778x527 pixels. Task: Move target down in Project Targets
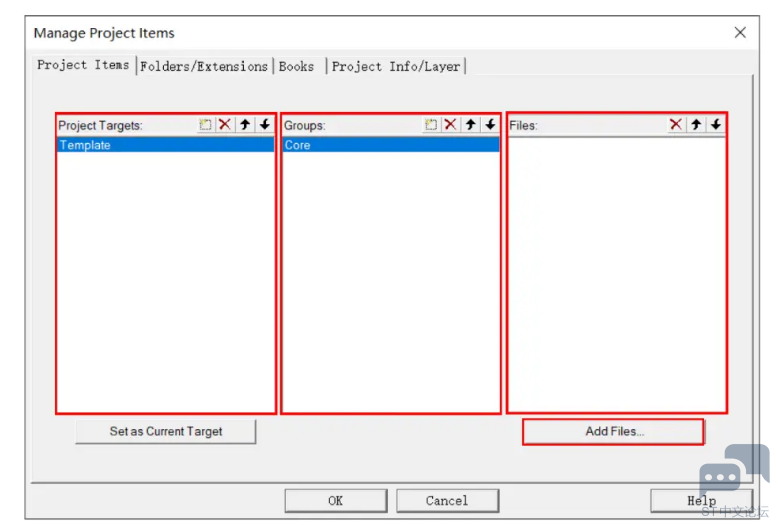264,125
